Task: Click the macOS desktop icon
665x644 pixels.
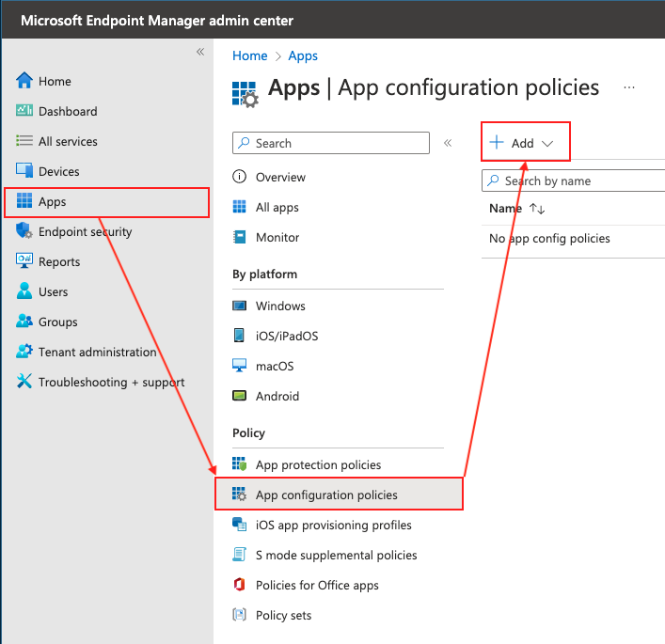Action: 239,366
